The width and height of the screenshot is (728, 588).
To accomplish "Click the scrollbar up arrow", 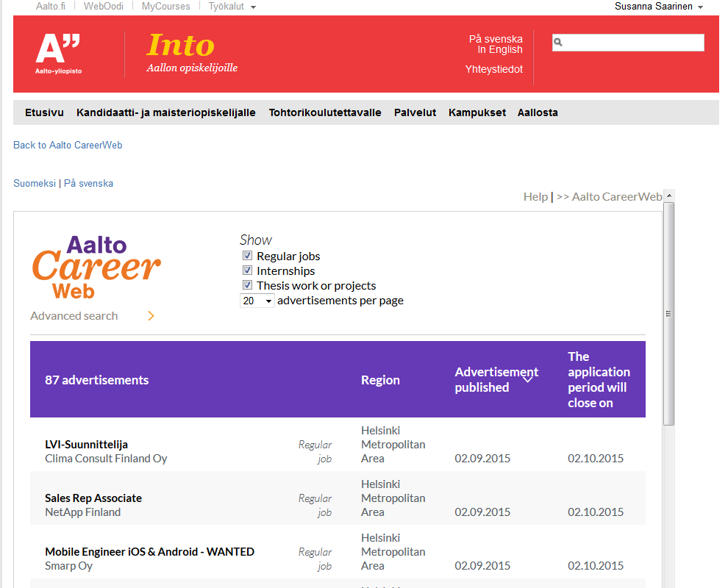I will [x=669, y=196].
